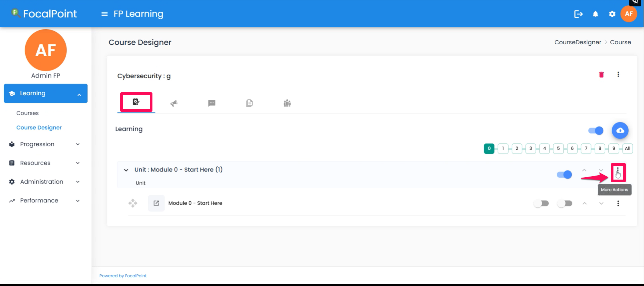Click the logout icon in header

click(578, 14)
